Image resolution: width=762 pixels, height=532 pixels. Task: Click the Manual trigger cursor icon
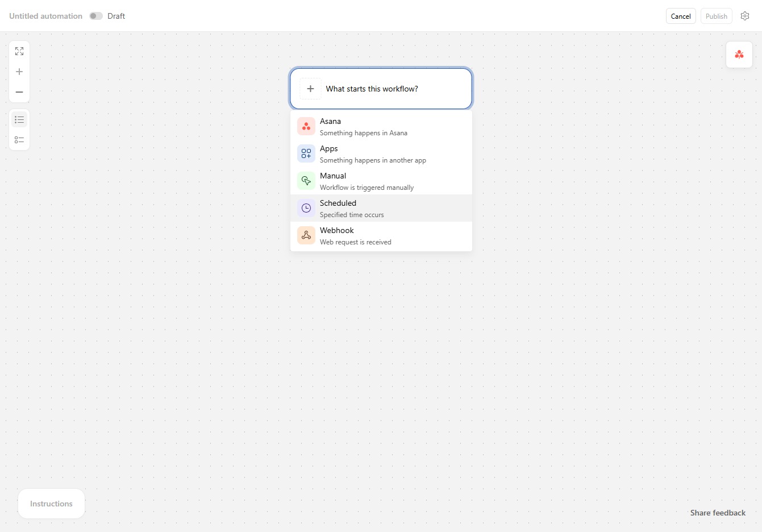tap(306, 181)
